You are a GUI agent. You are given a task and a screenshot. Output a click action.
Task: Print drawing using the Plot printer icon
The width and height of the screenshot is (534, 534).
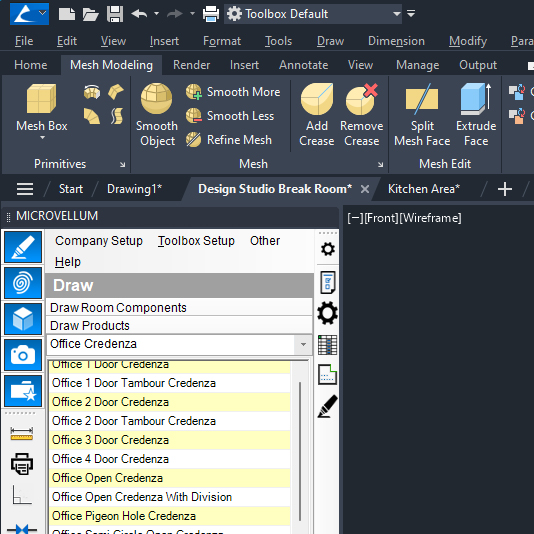pos(211,14)
